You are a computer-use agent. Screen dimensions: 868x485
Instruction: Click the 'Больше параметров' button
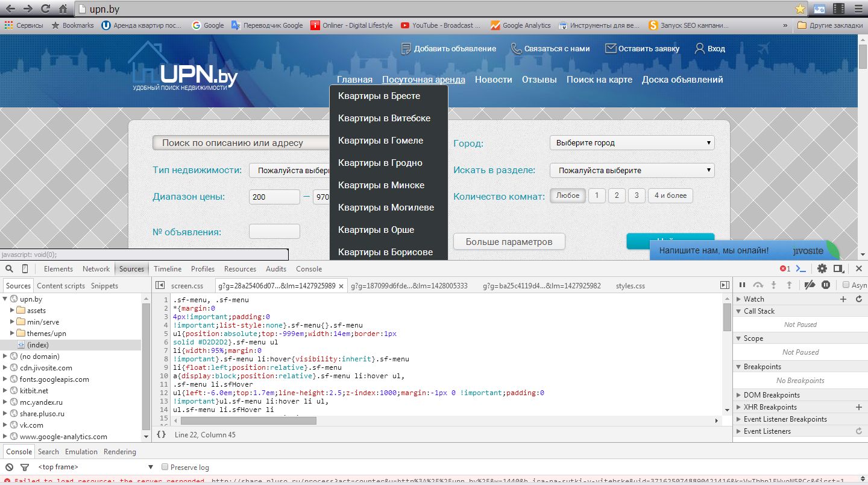pos(509,242)
